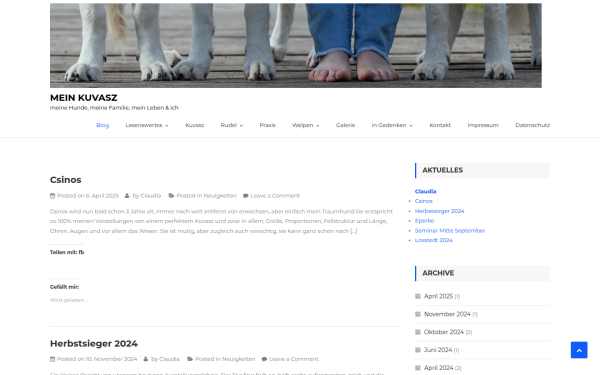Click date 10. November 2024 link
Viewport: 600px width, 375px height.
pyautogui.click(x=111, y=359)
